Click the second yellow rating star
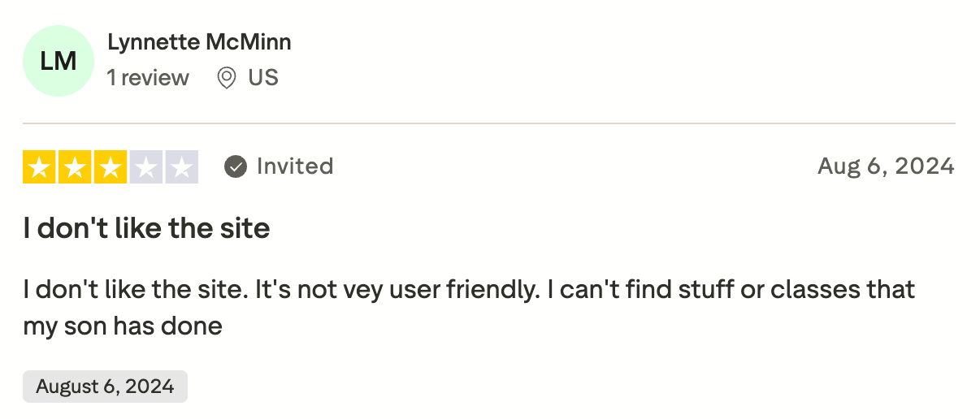The image size is (980, 419). [x=75, y=166]
